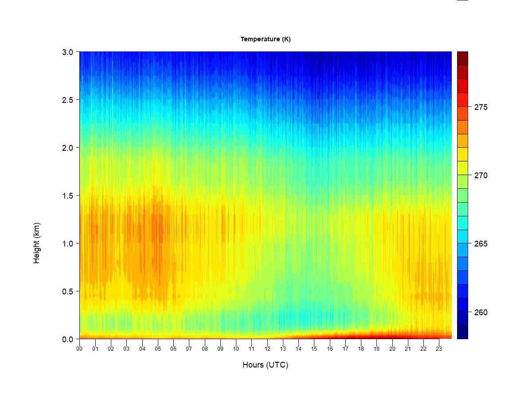Click the y-axis tick label 0.0
532x399 pixels.
tap(67, 339)
